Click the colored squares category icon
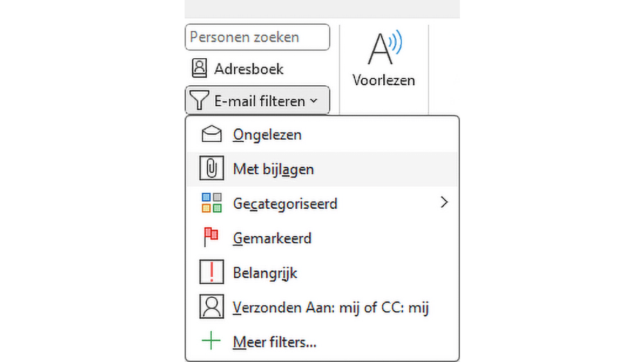 coord(211,203)
